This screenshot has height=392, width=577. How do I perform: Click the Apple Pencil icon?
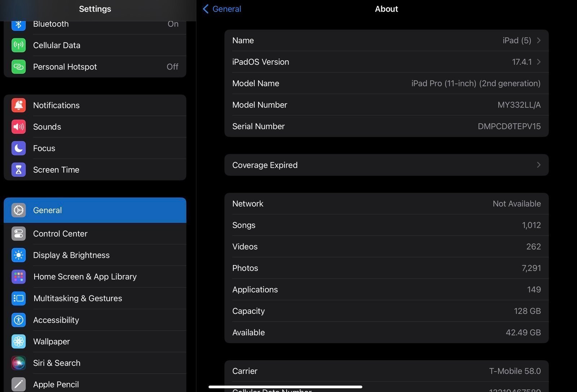pos(18,384)
